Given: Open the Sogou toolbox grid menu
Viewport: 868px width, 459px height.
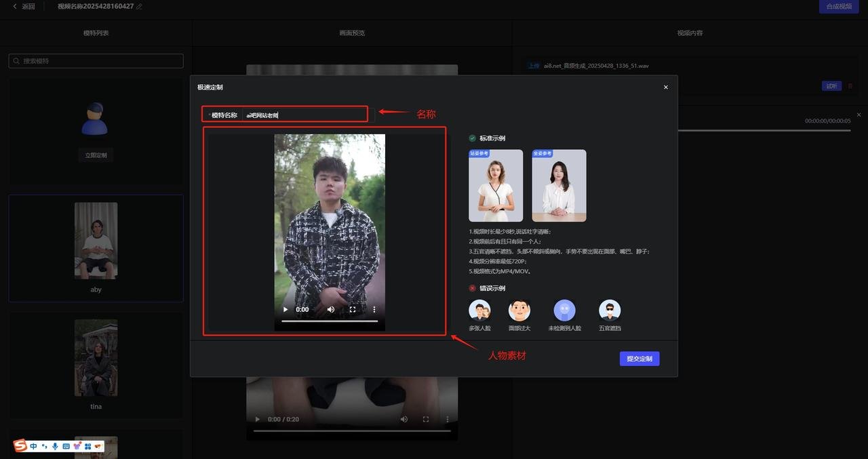Looking at the screenshot, I should (x=87, y=446).
